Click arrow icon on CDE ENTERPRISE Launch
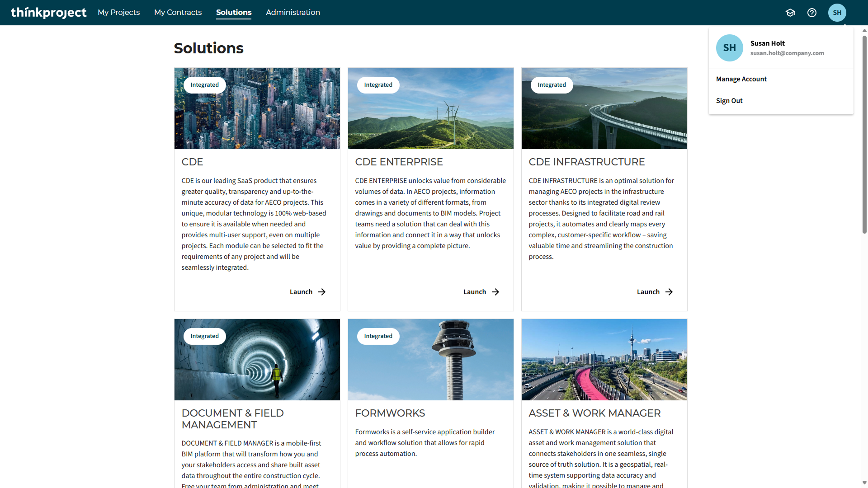Viewport: 868px width, 488px height. click(x=495, y=292)
